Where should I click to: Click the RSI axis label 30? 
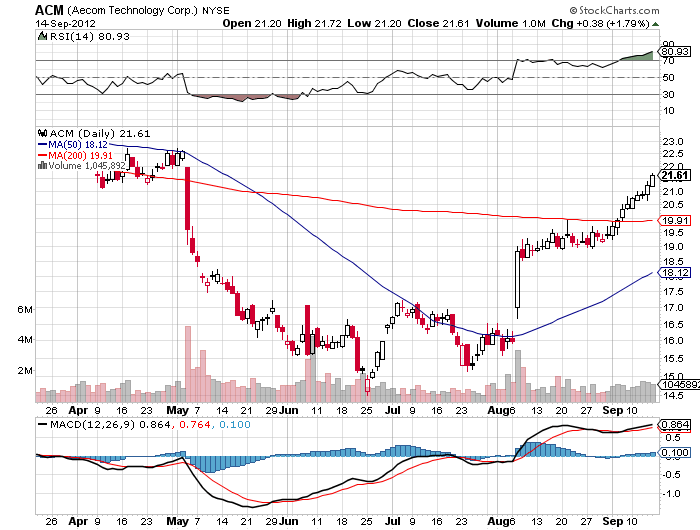point(668,94)
